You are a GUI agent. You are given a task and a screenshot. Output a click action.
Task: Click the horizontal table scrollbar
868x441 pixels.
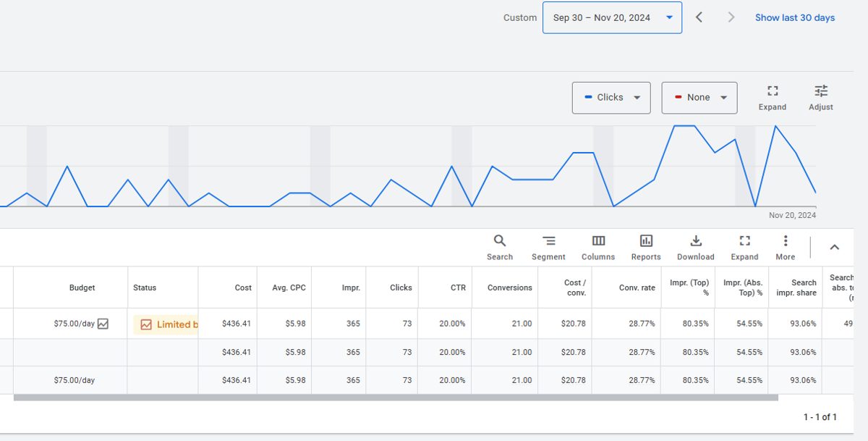tap(396, 398)
